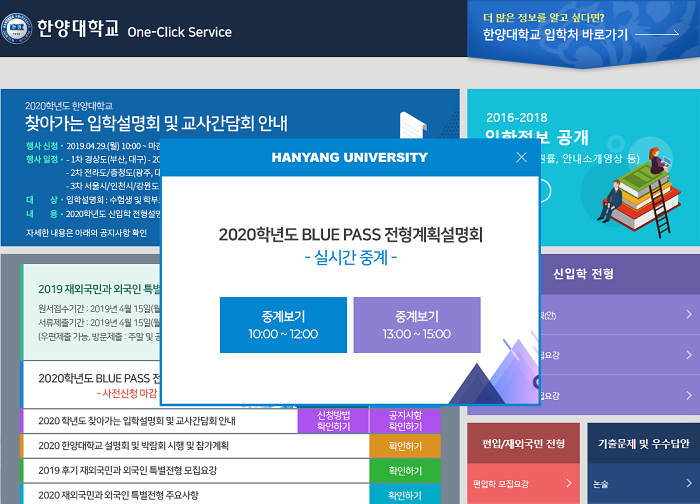This screenshot has width=700, height=504.
Task: Click the document paper icon in blue banner
Action: (x=413, y=125)
